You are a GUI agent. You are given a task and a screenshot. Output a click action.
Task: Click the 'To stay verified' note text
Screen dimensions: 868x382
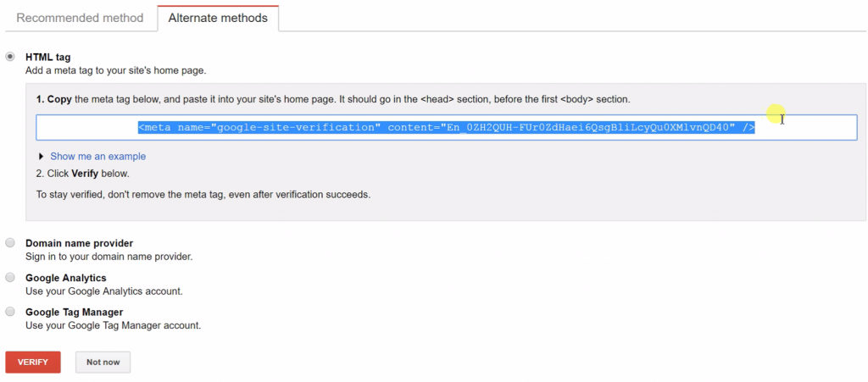tap(203, 194)
